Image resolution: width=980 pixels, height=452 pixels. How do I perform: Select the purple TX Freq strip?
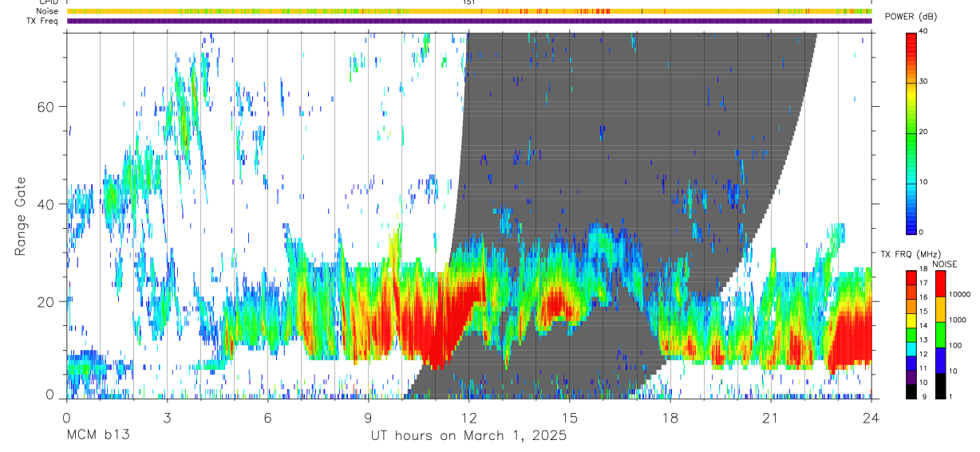(x=469, y=21)
